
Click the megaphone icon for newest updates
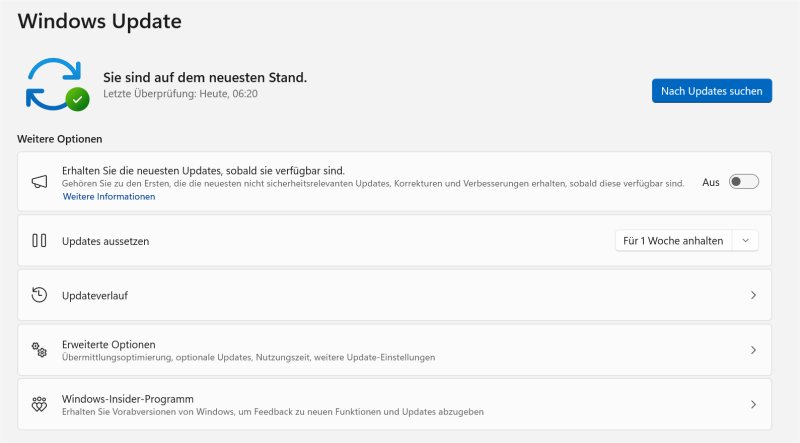[39, 182]
